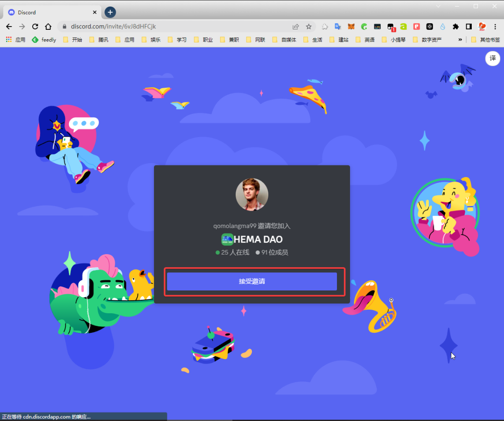The height and width of the screenshot is (421, 504).
Task: Click the blue water drop extension
Action: 442,27
